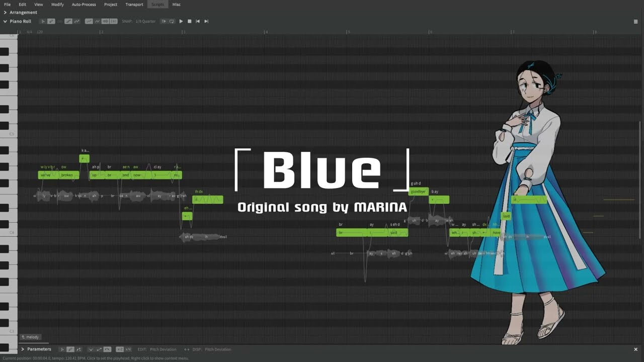Stop playback with the Stop button
This screenshot has height=362, width=644.
tap(189, 21)
